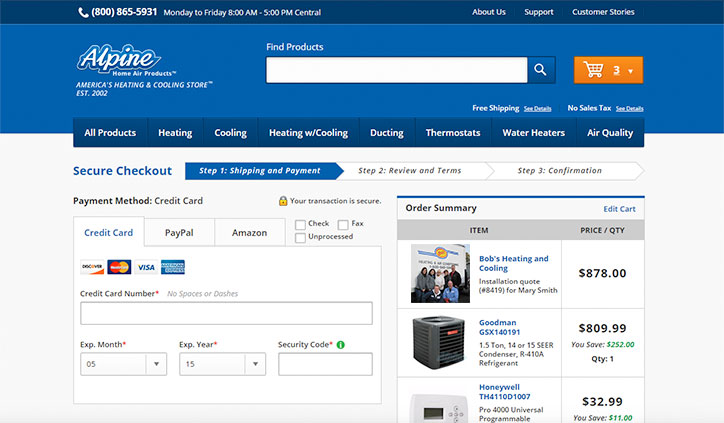Switch to the Amazon tab
724x423 pixels.
coord(249,232)
